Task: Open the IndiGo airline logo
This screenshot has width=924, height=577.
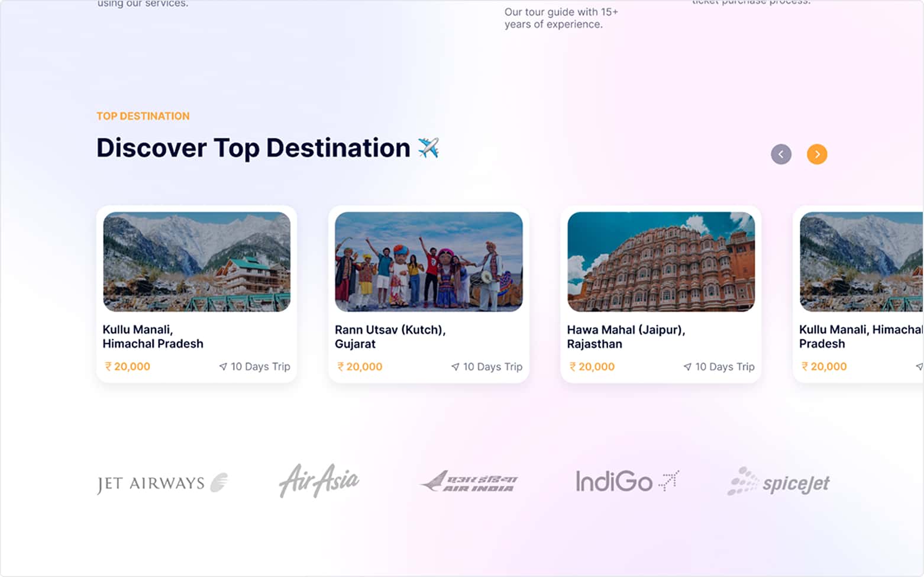Action: pyautogui.click(x=626, y=481)
